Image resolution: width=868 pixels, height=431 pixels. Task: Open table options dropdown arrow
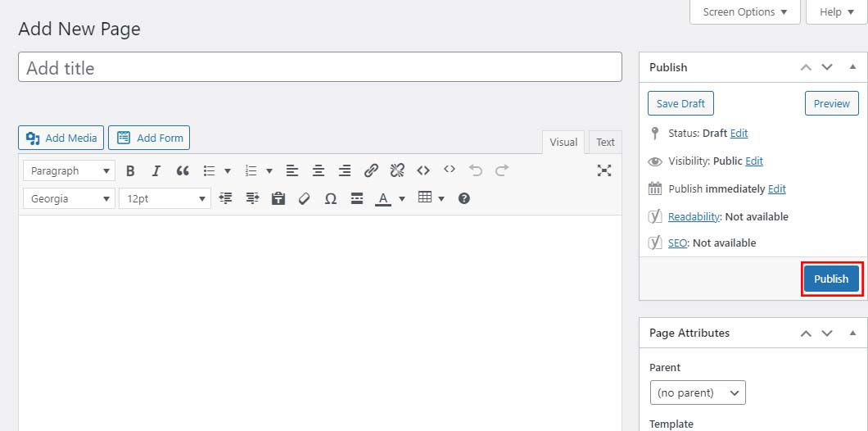tap(441, 198)
